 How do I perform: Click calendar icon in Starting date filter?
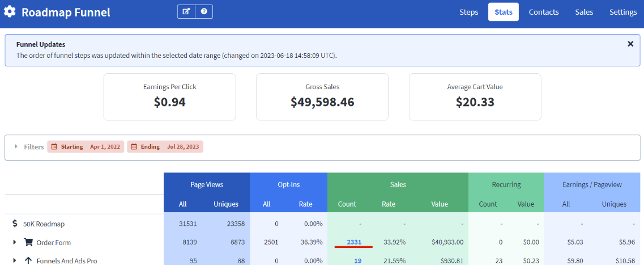coord(54,146)
